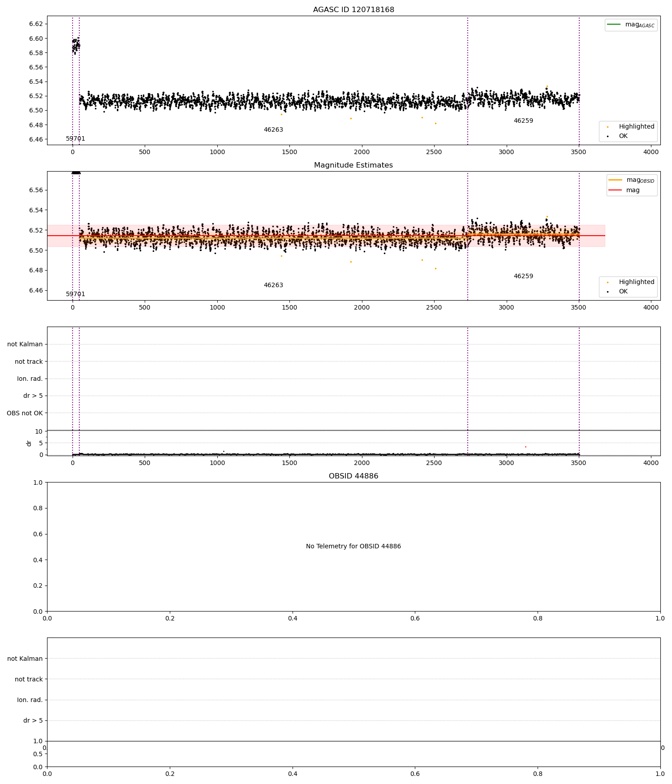Click 'OK' legend entry in Magnitude Estimates plot
The width and height of the screenshot is (672, 784).
tap(623, 291)
